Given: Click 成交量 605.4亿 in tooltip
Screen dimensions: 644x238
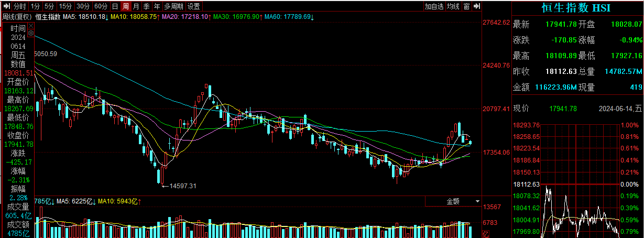Looking at the screenshot, I should [18, 215].
